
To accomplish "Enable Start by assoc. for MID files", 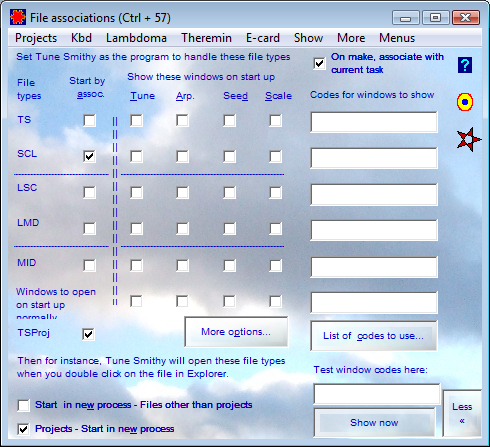I will [x=89, y=266].
